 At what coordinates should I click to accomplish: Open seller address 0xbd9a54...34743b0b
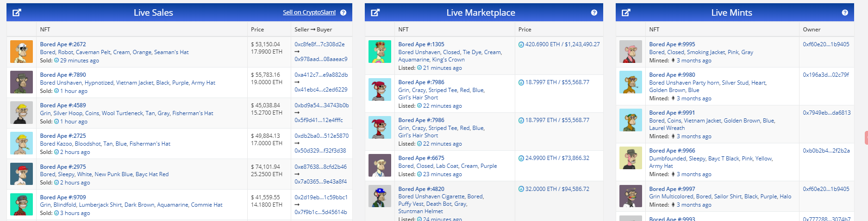[322, 105]
